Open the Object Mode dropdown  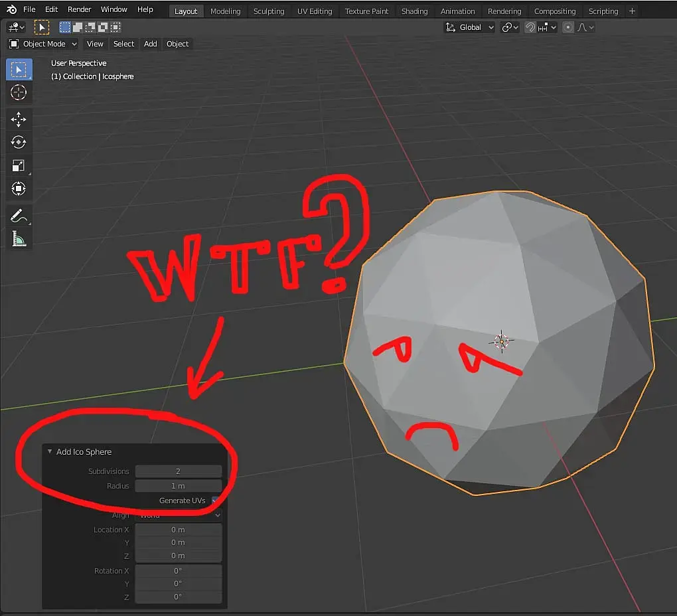click(43, 44)
